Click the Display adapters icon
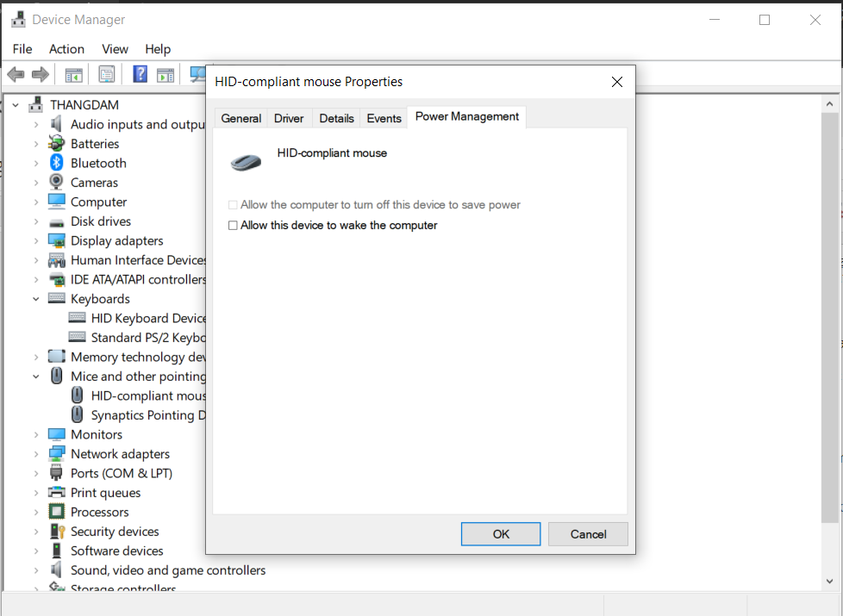The image size is (843, 616). pyautogui.click(x=56, y=240)
